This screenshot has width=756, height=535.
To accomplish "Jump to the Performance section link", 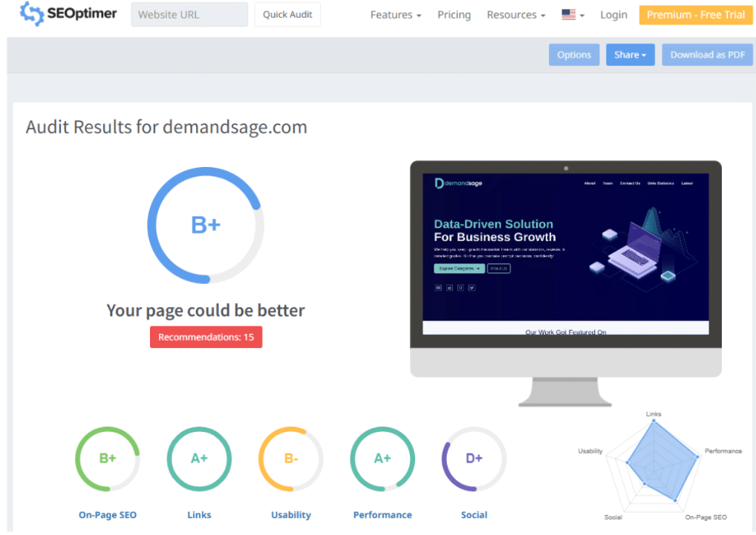I will (382, 515).
